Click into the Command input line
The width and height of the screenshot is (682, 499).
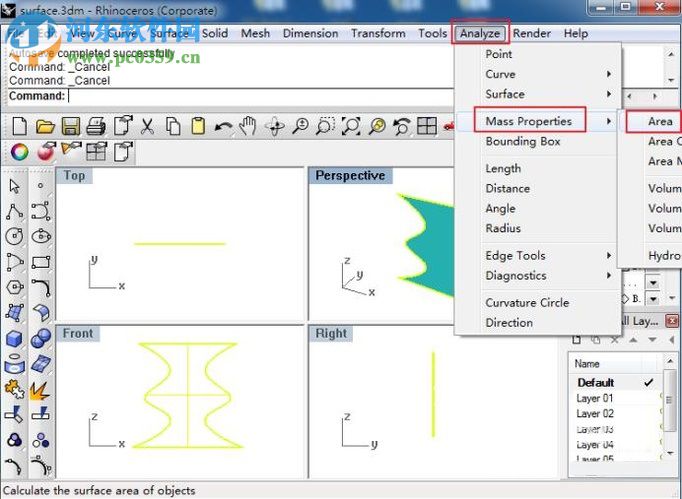tap(261, 96)
